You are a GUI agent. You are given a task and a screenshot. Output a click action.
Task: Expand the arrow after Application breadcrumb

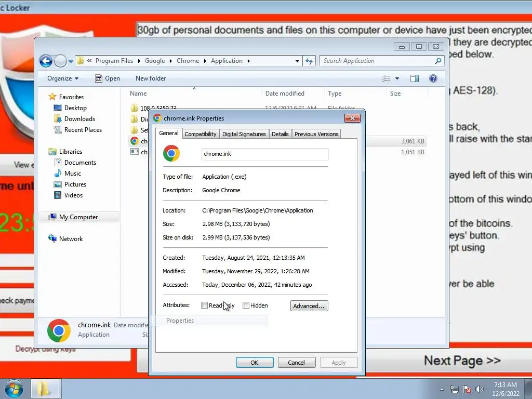[249, 61]
